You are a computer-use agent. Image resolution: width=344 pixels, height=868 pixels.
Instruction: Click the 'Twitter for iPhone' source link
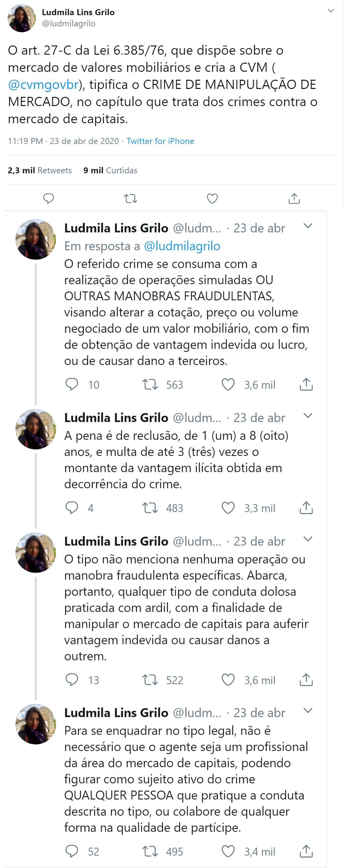(x=160, y=141)
